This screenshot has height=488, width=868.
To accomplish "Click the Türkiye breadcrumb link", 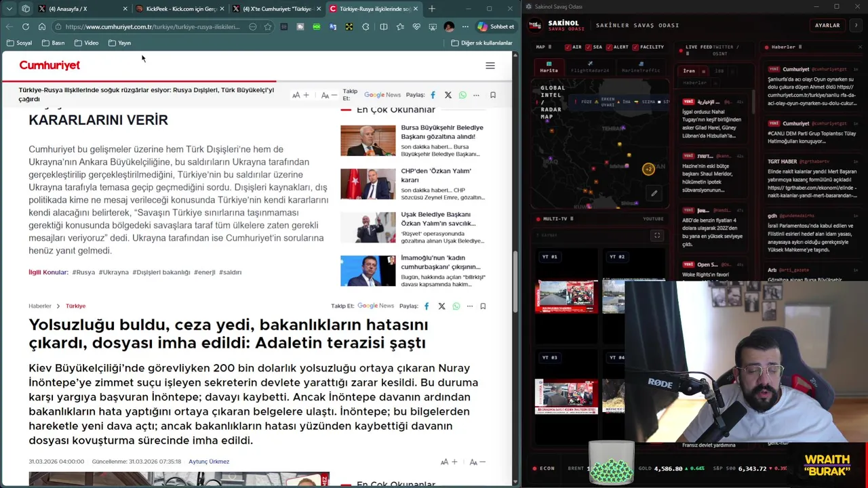I will [75, 306].
